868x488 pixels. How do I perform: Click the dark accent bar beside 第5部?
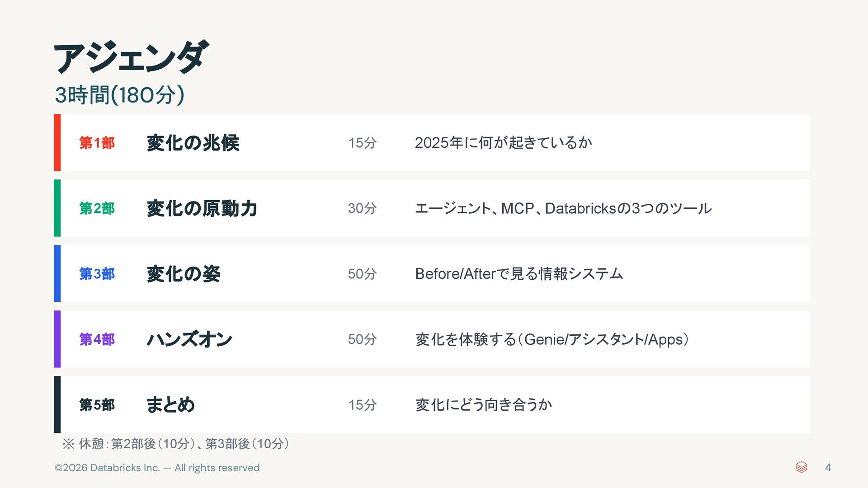pyautogui.click(x=57, y=404)
